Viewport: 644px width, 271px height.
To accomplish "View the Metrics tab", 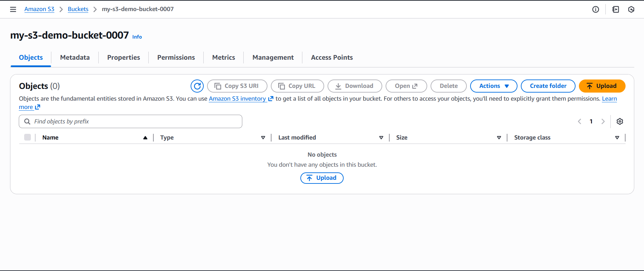I will pos(224,57).
